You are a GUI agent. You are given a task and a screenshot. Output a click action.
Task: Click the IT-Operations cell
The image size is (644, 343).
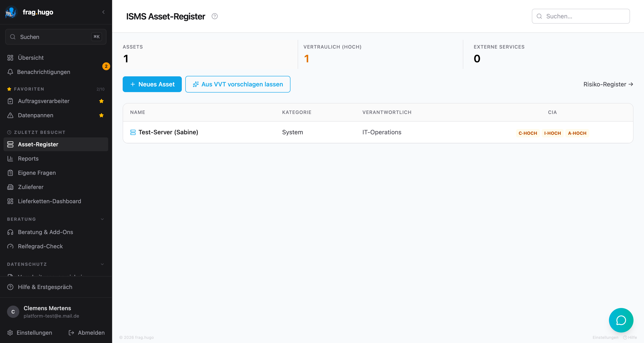(x=382, y=132)
